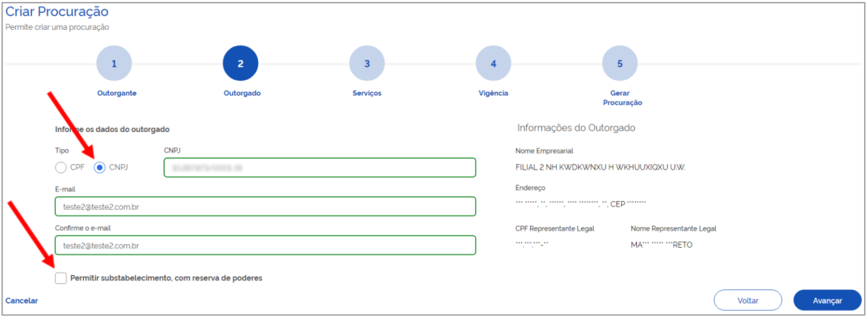Click the E-mail input field
This screenshot has width=868, height=318.
tap(266, 206)
